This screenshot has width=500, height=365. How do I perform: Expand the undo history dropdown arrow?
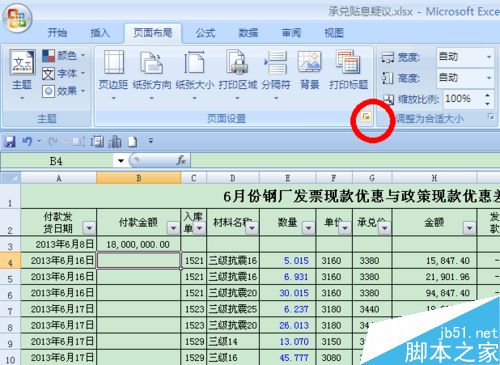(39, 141)
